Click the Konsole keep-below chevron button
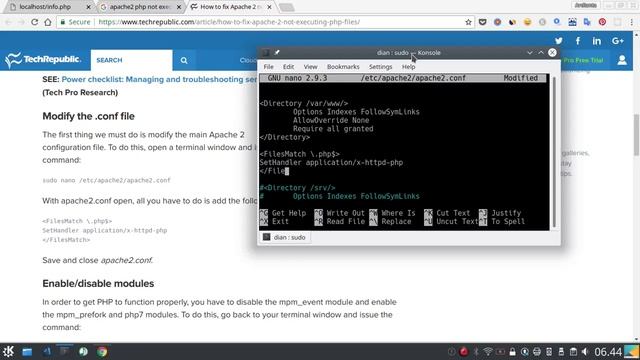Viewport: 640px width, 360px height. point(529,53)
